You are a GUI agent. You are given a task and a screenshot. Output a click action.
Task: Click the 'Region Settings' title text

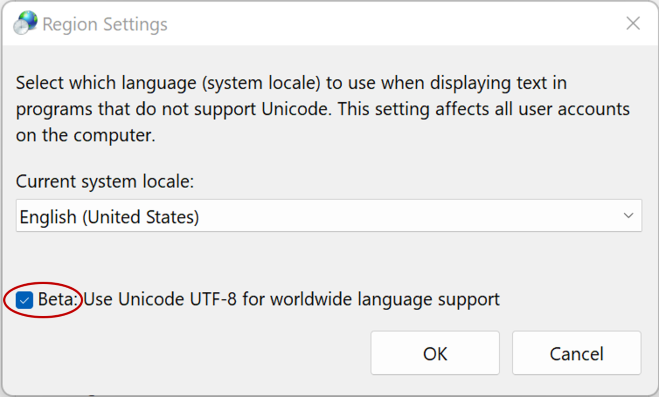tap(105, 24)
